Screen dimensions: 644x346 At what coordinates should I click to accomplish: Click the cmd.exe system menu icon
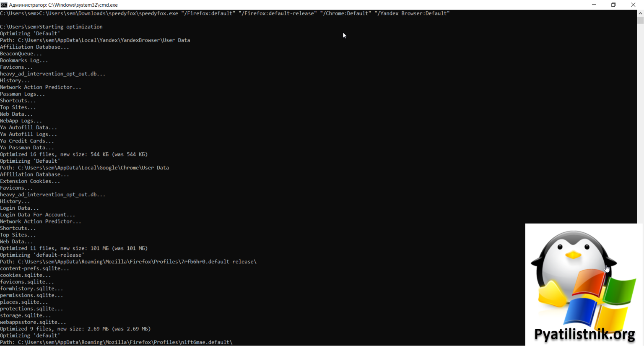point(4,5)
